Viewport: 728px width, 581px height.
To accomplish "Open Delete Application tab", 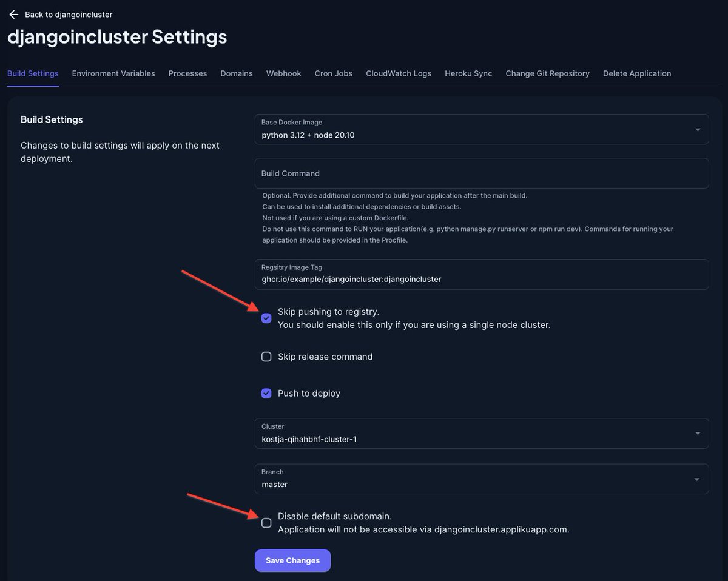I will (x=637, y=73).
